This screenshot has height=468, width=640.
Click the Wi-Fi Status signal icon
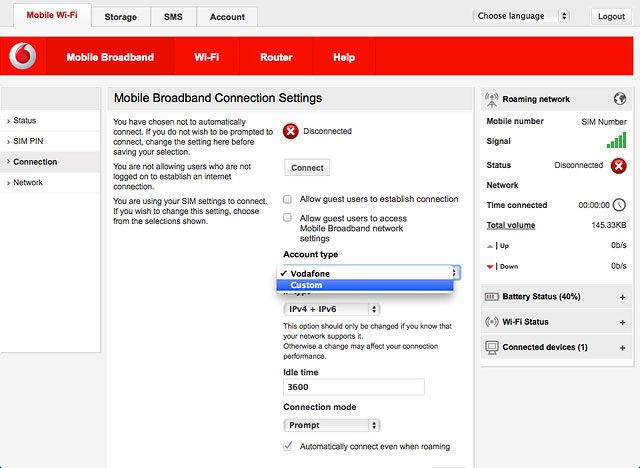(x=491, y=322)
